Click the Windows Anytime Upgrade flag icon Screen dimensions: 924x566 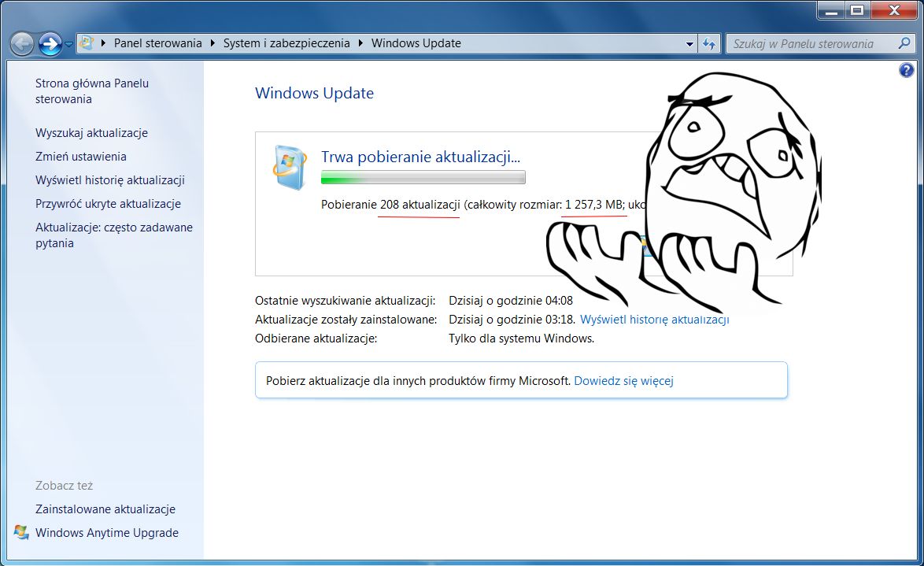click(x=21, y=532)
